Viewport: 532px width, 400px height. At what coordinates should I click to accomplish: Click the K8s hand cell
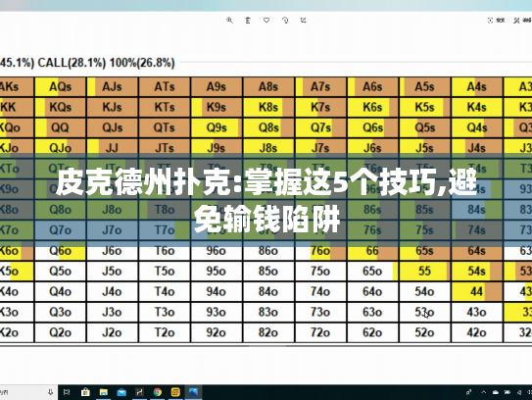pos(268,107)
